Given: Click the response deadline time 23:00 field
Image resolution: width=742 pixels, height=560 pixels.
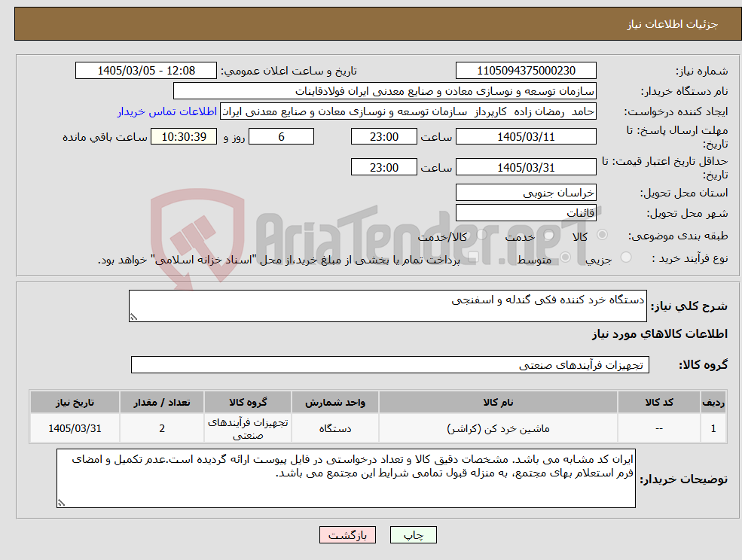Looking at the screenshot, I should click(383, 137).
